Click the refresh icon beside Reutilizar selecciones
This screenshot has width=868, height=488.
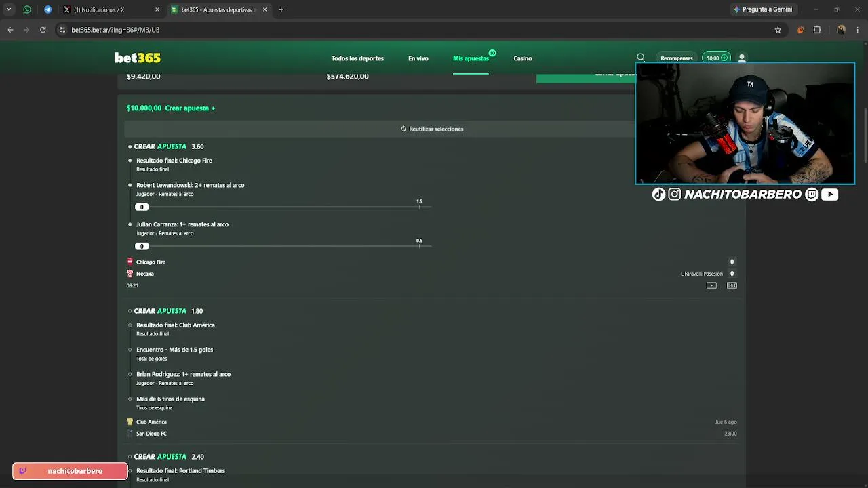click(x=403, y=129)
